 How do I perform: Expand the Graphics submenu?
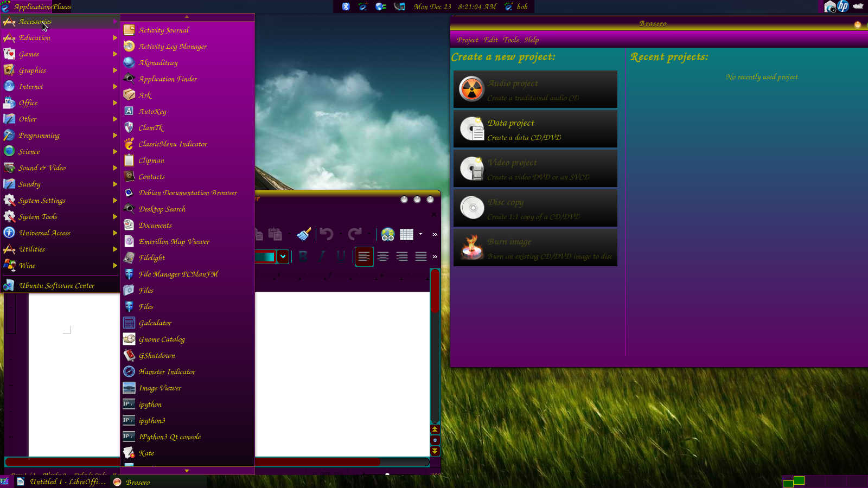(60, 70)
